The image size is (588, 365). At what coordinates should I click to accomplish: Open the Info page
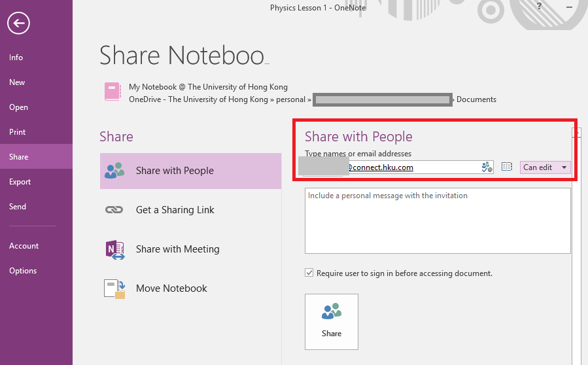(x=16, y=58)
